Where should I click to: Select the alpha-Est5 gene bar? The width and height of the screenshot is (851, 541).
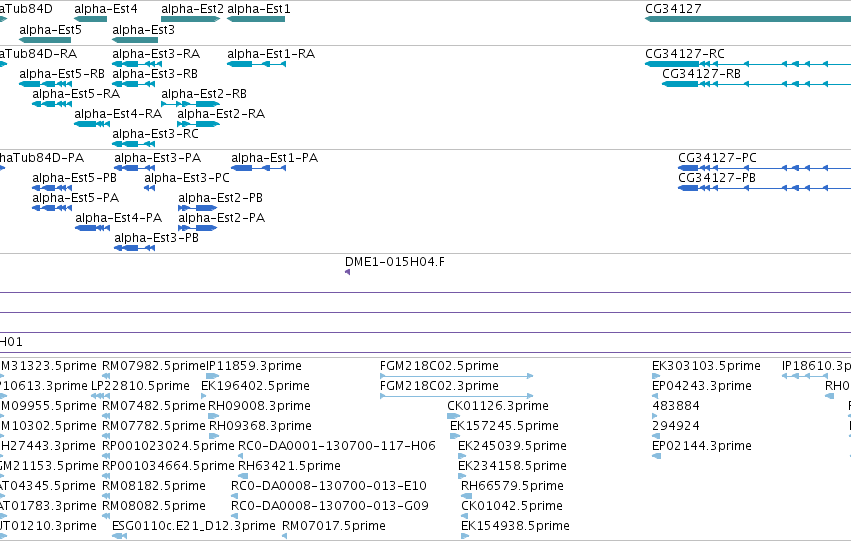(45, 40)
